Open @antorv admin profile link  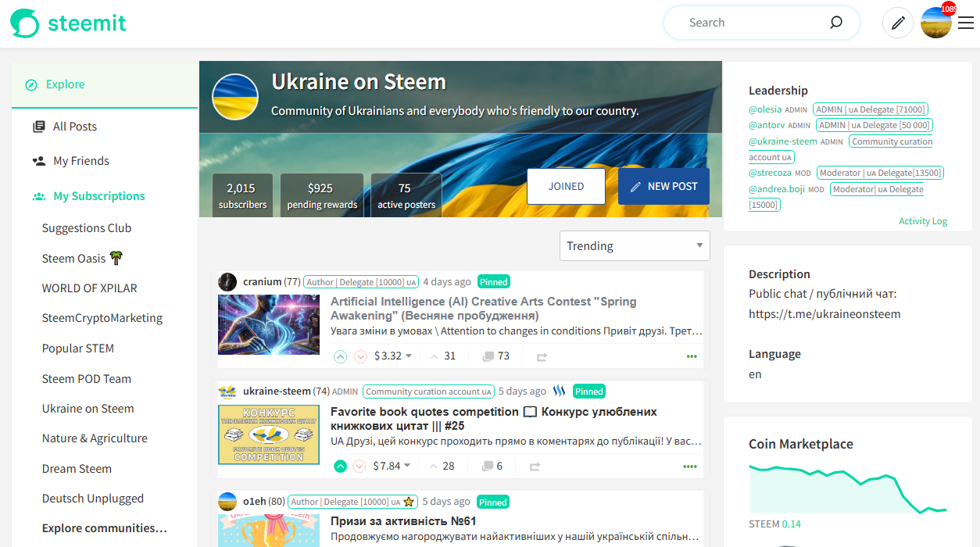click(x=767, y=125)
